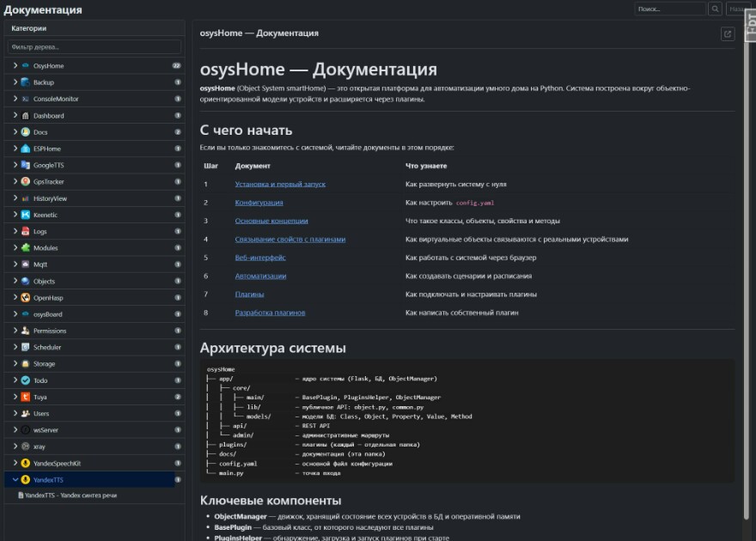This screenshot has height=541, width=756.
Task: Click the OpenHasp icon
Action: [x=26, y=298]
